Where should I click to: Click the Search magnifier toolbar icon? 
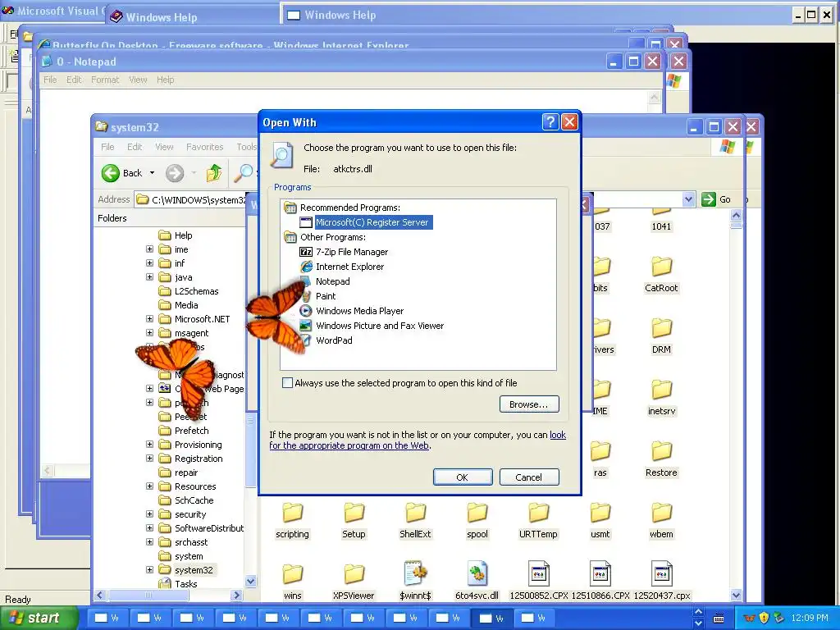244,173
